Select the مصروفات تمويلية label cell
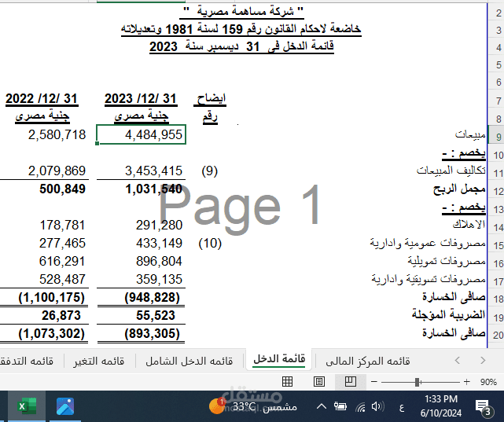The width and height of the screenshot is (504, 422). coord(447,261)
